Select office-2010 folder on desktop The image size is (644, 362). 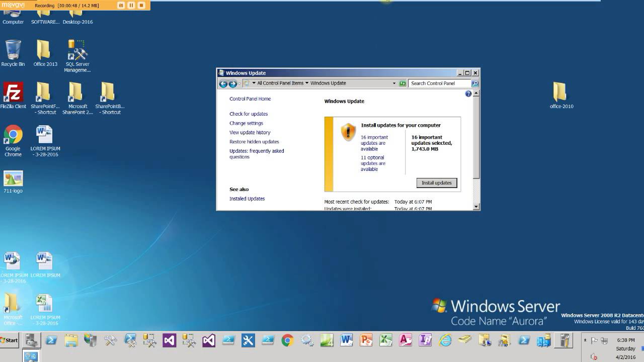pyautogui.click(x=561, y=96)
